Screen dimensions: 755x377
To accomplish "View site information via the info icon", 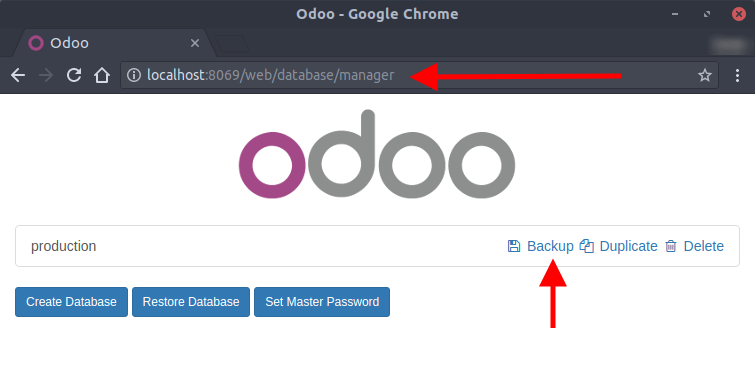I will click(x=134, y=75).
